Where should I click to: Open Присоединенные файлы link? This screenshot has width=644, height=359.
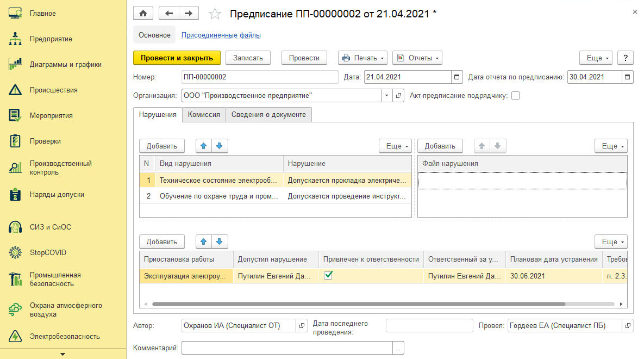pos(221,35)
